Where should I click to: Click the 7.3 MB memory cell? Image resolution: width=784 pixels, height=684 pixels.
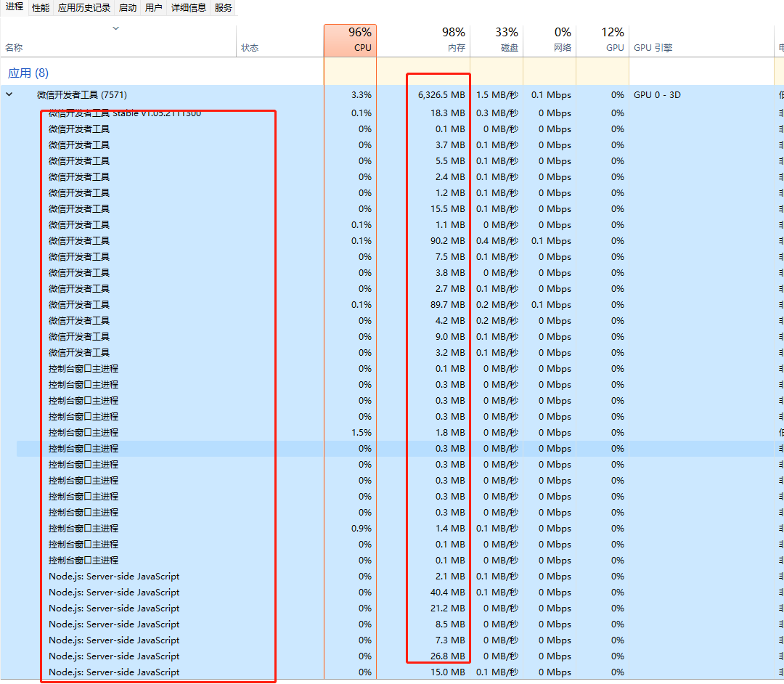click(450, 640)
